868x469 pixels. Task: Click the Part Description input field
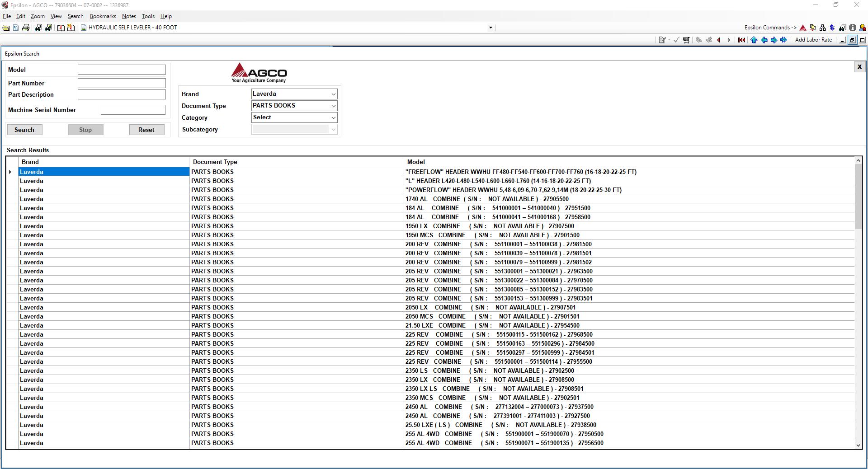click(122, 94)
